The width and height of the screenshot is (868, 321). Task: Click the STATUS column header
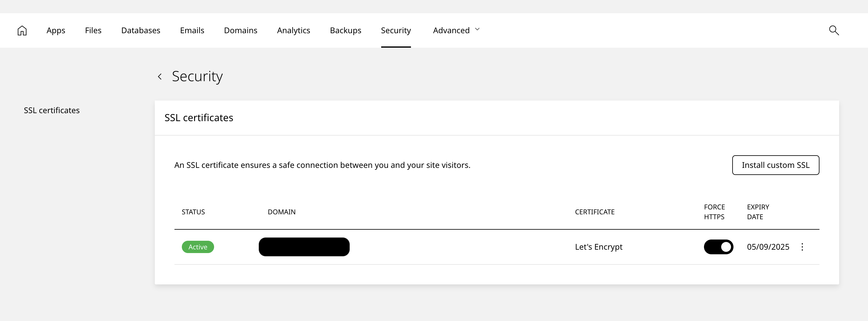point(193,212)
